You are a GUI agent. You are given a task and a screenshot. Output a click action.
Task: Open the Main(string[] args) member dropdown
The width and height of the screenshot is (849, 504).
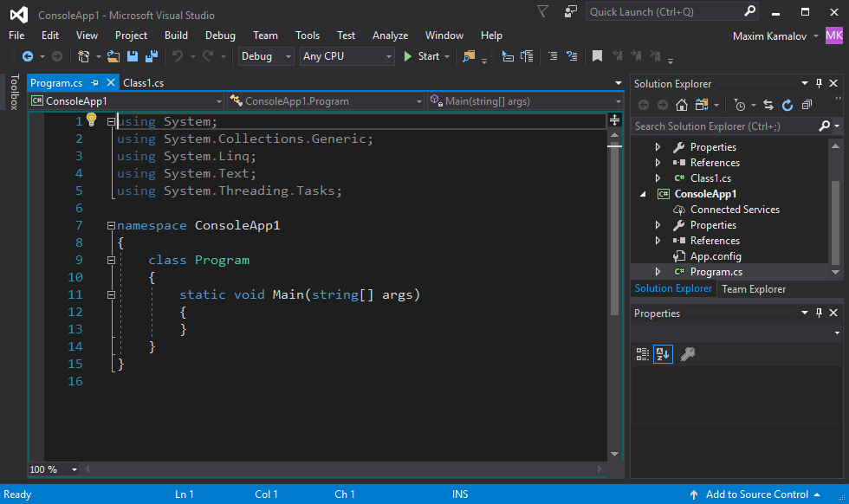point(525,101)
